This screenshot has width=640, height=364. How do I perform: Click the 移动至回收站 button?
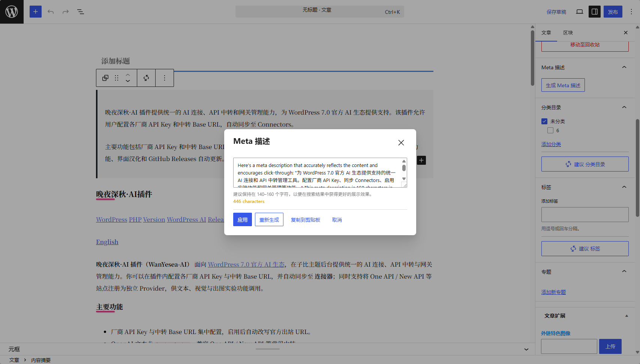pos(585,45)
